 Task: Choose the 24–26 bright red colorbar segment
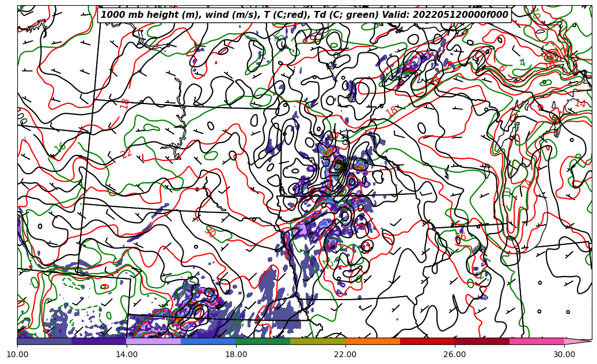[427, 341]
